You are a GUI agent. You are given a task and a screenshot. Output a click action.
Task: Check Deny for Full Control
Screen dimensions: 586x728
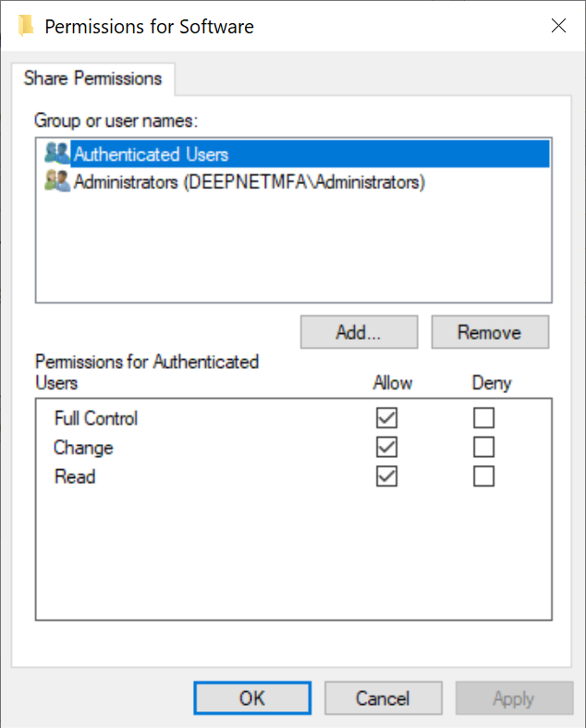[483, 418]
